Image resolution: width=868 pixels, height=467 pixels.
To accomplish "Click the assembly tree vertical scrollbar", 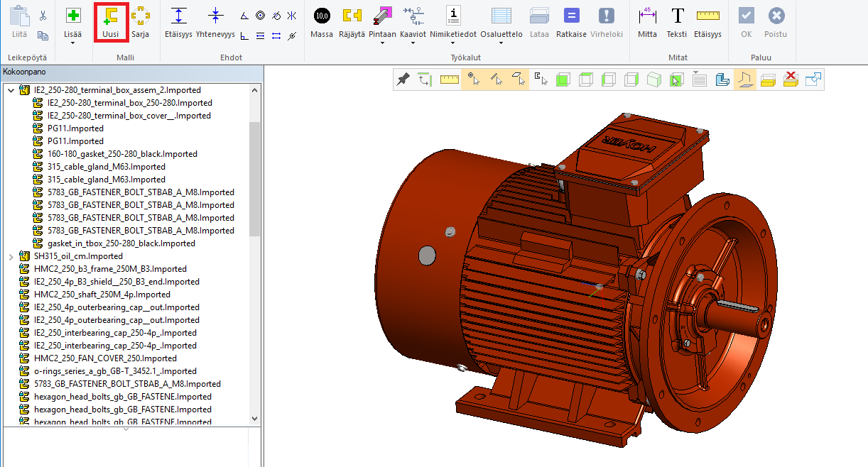I will click(254, 177).
